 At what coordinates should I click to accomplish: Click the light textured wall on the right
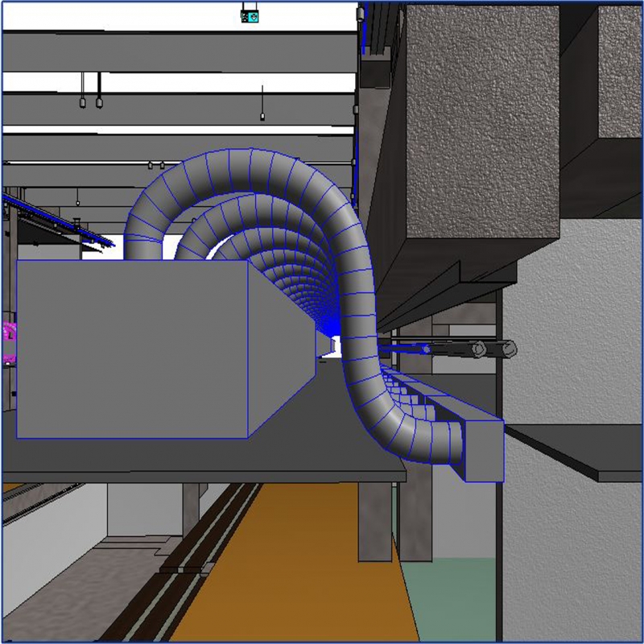(572, 338)
